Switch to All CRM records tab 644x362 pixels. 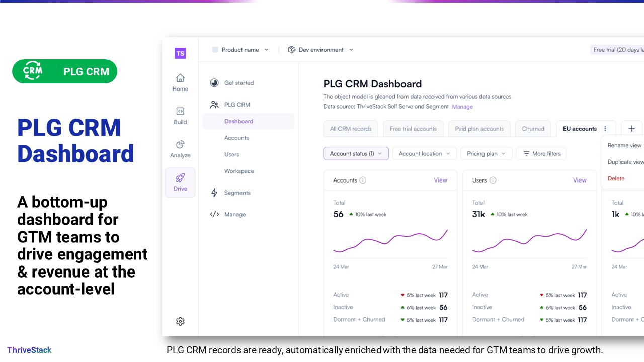tap(351, 129)
